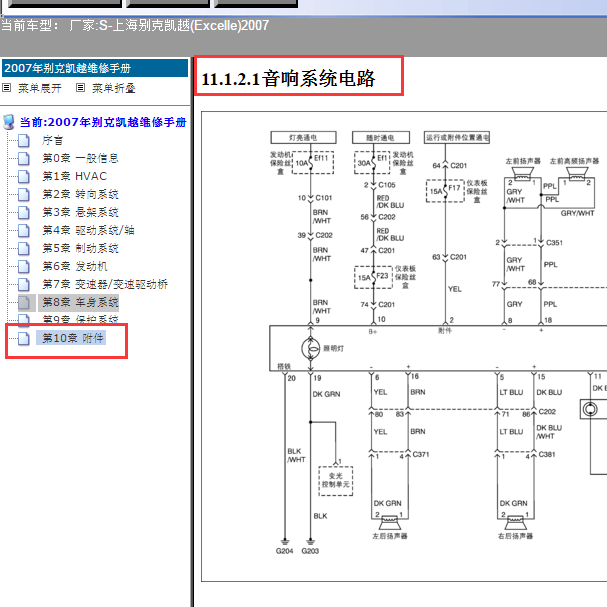Click the page icon beside 第5章 制动系统
607x607 pixels.
coord(24,248)
